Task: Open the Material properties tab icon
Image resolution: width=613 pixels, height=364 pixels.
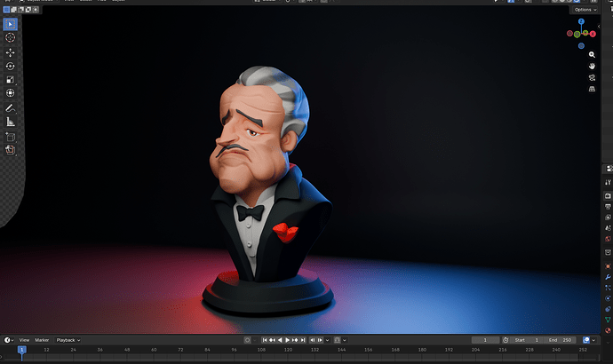Action: pos(608,330)
